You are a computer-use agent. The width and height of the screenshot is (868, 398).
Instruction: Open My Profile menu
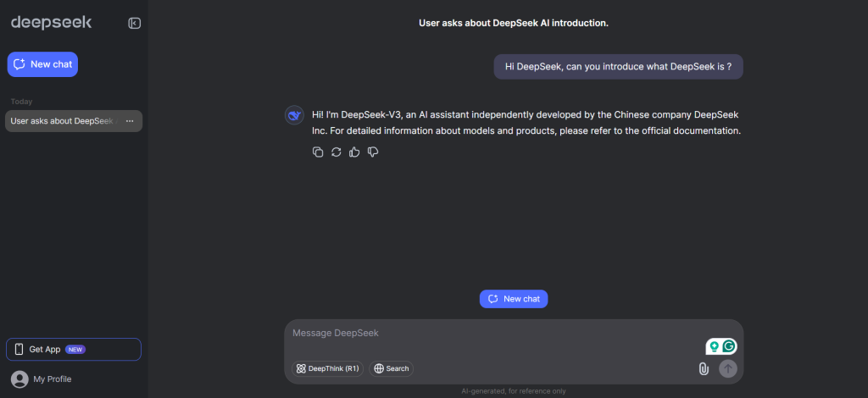point(42,379)
